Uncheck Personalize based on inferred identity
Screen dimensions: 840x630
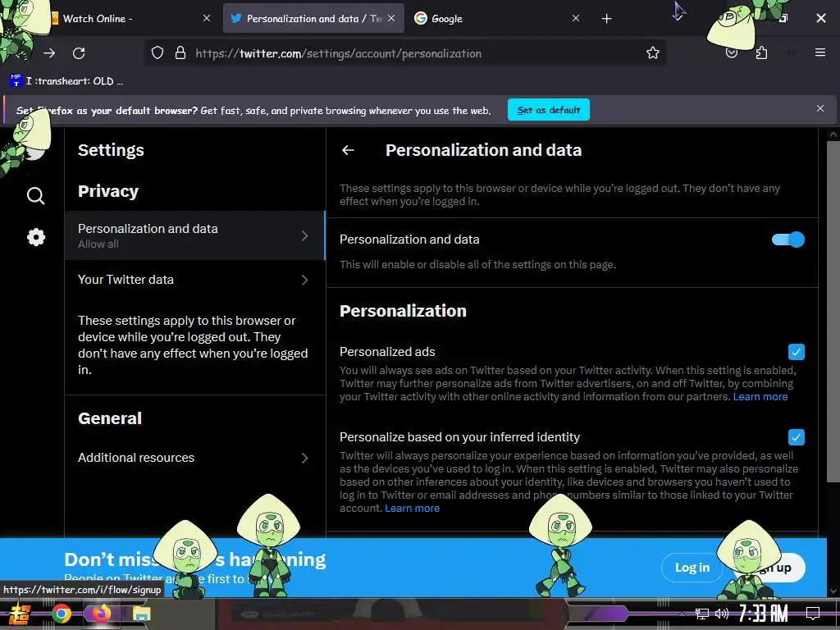click(796, 437)
